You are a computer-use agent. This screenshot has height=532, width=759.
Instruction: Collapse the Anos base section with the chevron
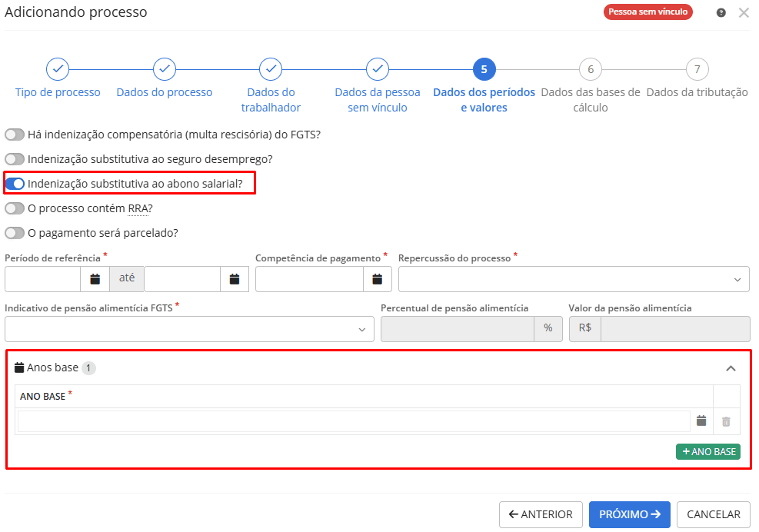(x=731, y=368)
